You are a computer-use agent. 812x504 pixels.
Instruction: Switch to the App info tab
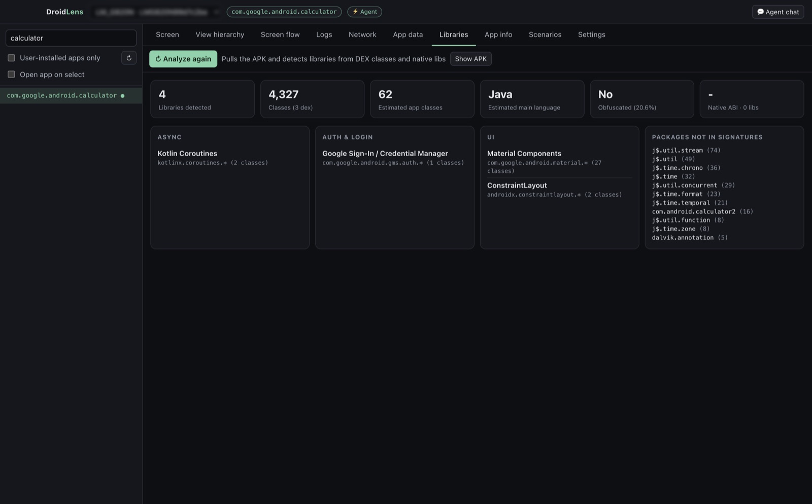498,34
